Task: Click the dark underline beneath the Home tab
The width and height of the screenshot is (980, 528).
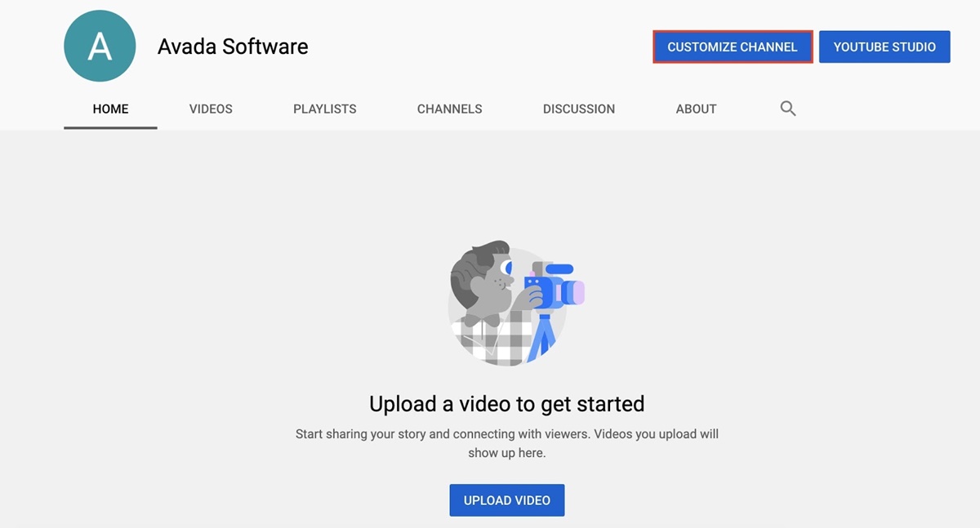Action: 110,127
